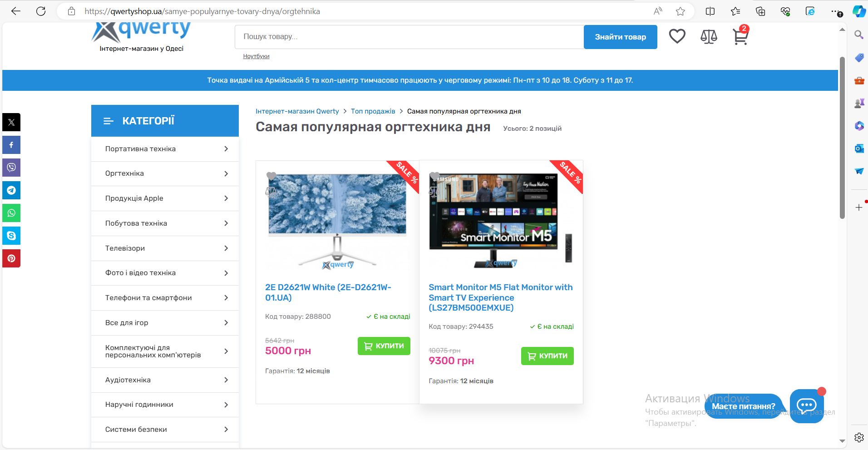Open product comparison scales icon
This screenshot has height=450, width=868.
709,36
